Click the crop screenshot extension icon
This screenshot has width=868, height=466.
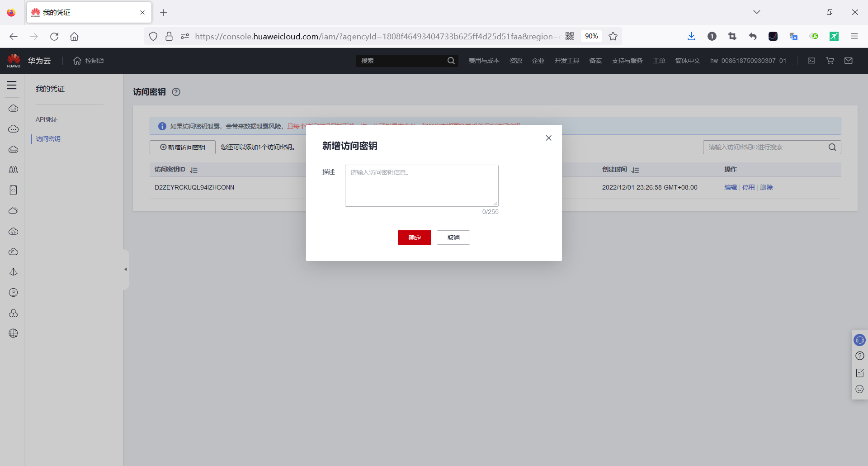coord(732,36)
